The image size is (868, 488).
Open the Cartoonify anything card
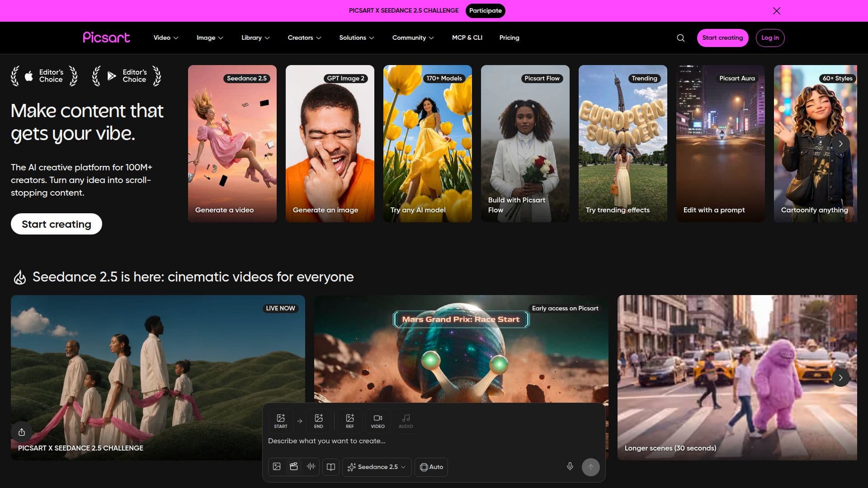pyautogui.click(x=816, y=143)
